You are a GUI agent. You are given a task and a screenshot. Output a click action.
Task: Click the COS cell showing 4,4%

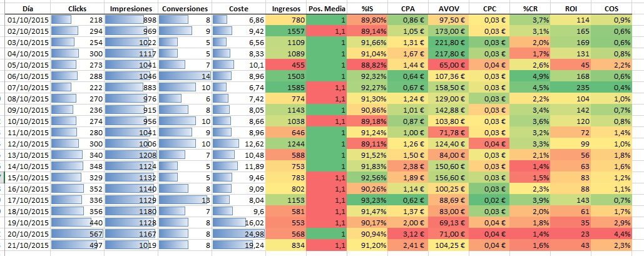coord(621,234)
